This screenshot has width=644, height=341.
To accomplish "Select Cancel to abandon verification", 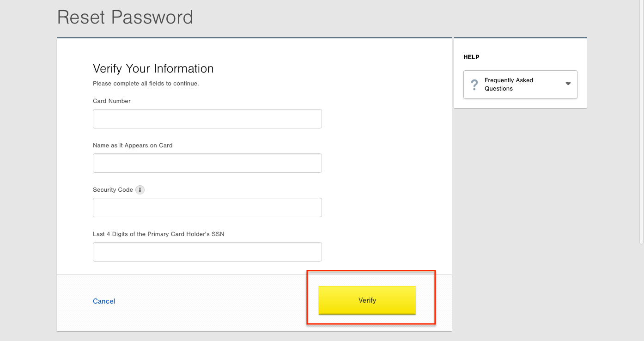I will click(x=103, y=301).
